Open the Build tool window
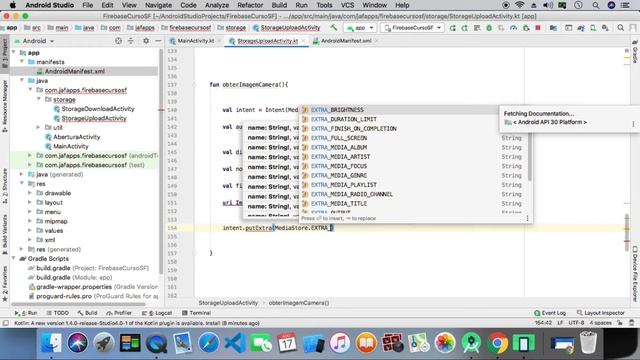 (x=87, y=313)
